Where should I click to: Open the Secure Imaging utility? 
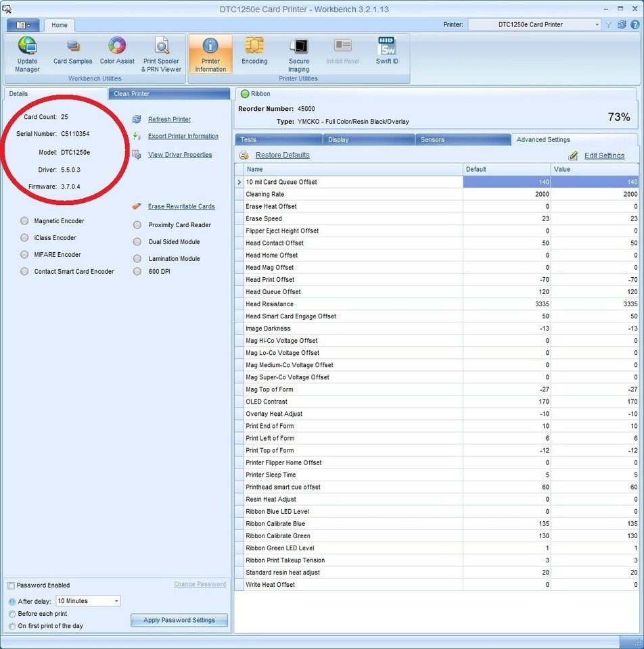[x=298, y=54]
